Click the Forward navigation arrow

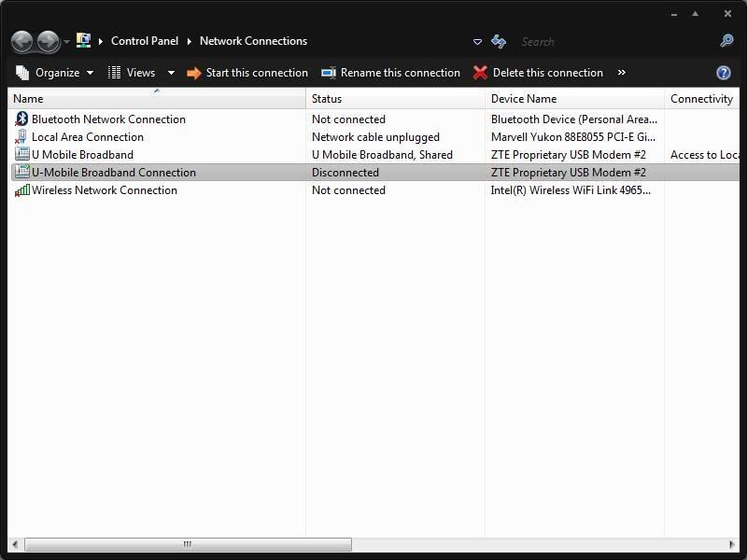pyautogui.click(x=48, y=41)
